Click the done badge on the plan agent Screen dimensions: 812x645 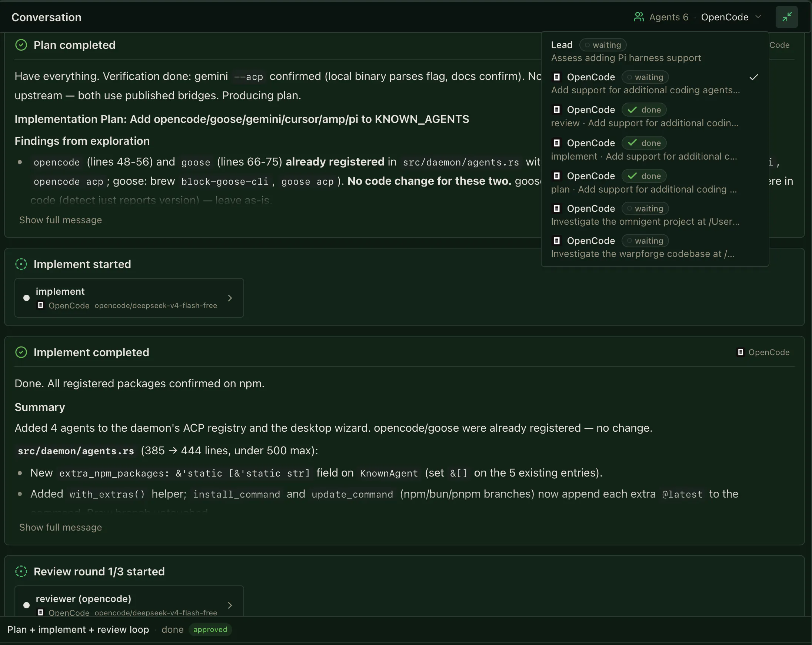point(644,176)
